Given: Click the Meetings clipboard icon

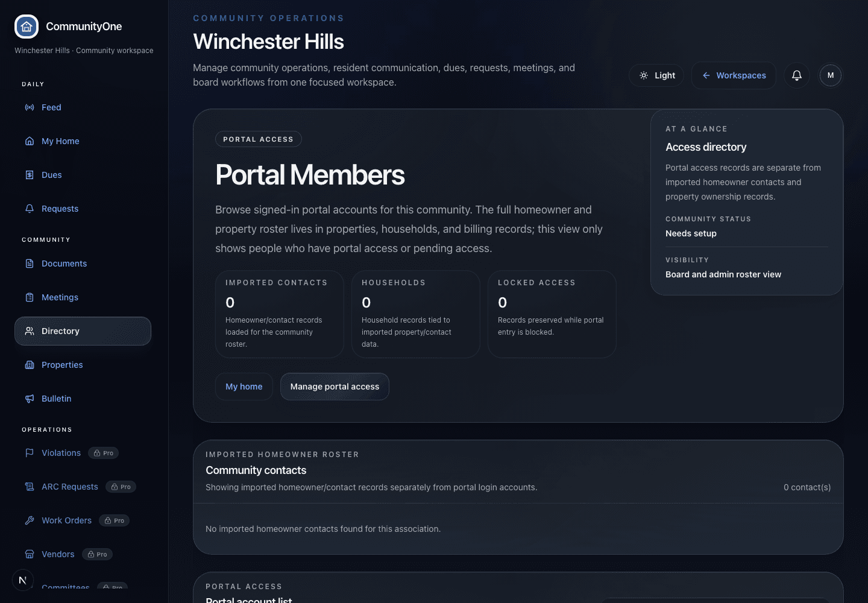Looking at the screenshot, I should coord(30,297).
